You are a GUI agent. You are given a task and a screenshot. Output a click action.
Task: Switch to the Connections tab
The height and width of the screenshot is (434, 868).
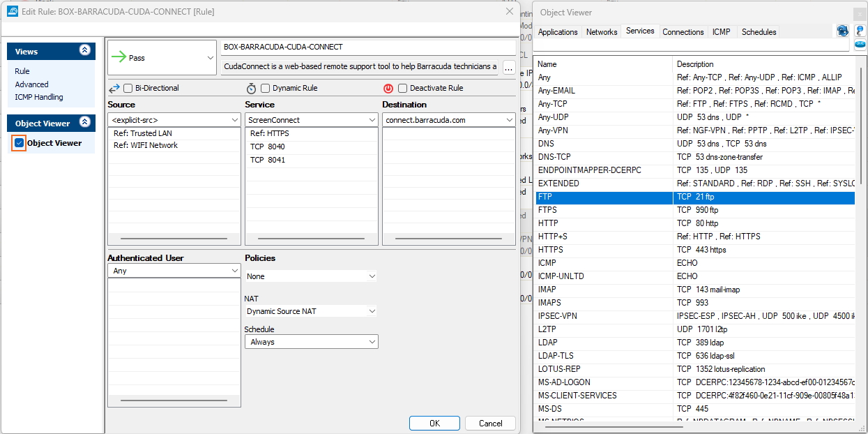[x=683, y=32]
